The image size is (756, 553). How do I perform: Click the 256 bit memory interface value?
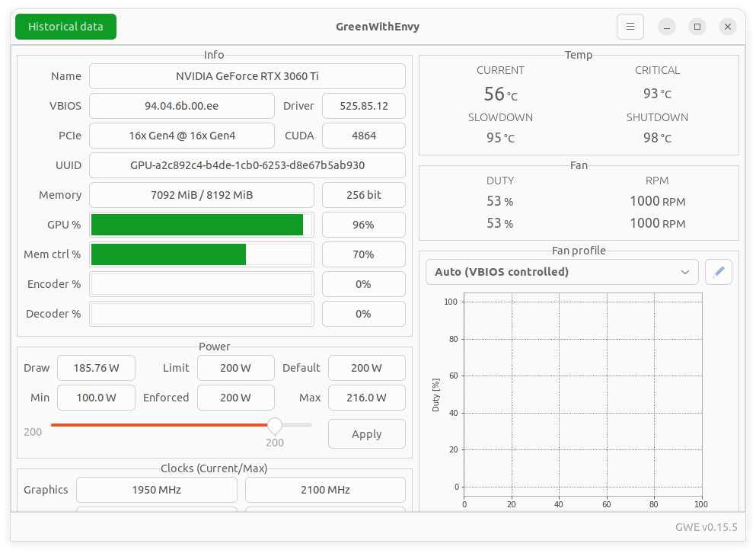pyautogui.click(x=364, y=195)
